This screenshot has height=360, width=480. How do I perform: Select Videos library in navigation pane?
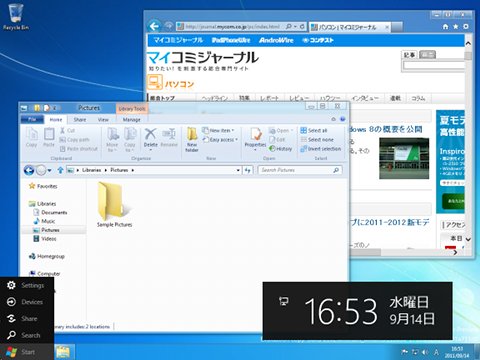coord(45,239)
